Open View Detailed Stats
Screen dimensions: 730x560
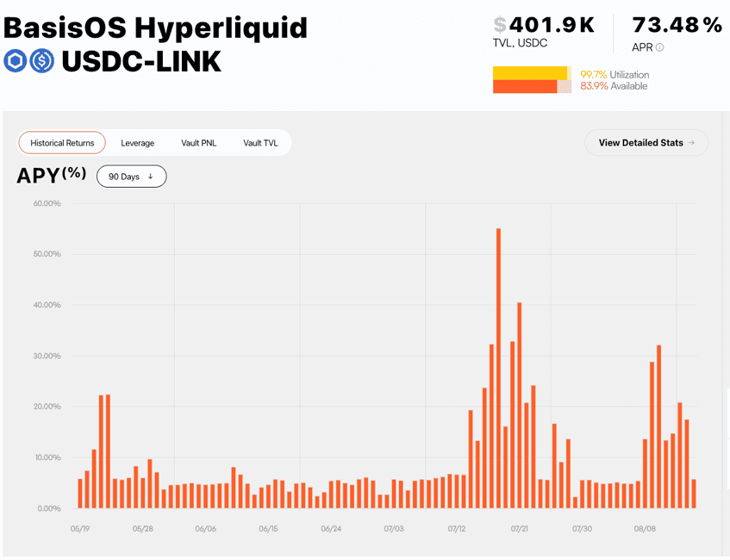[x=646, y=143]
